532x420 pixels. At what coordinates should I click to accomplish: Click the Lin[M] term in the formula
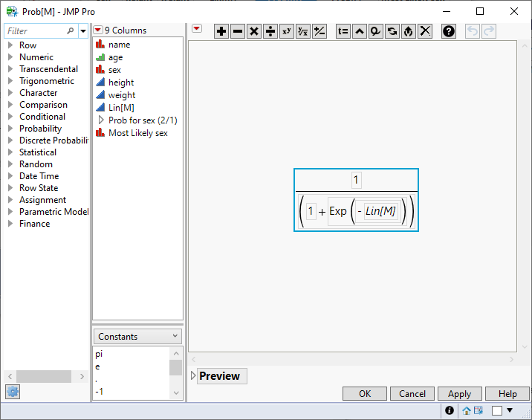click(380, 211)
